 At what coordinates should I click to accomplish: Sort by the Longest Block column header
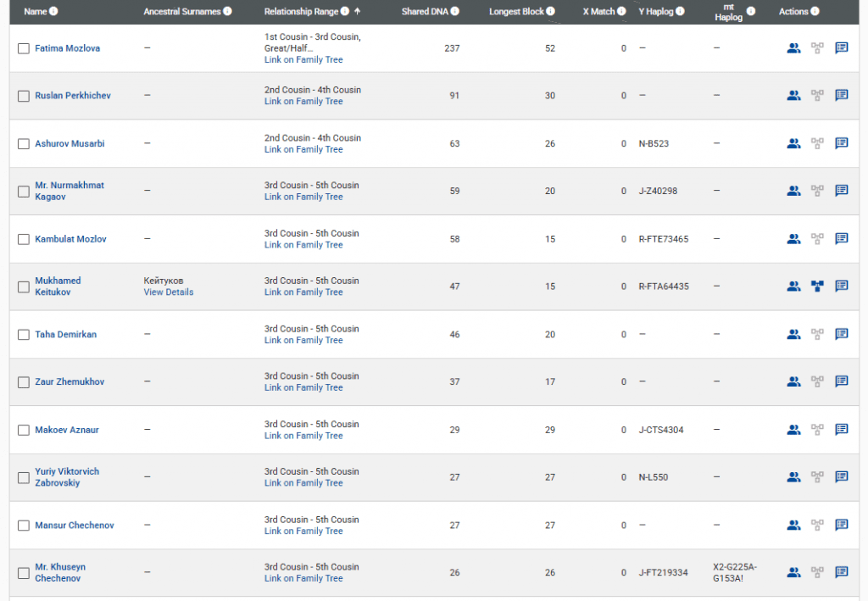(516, 12)
